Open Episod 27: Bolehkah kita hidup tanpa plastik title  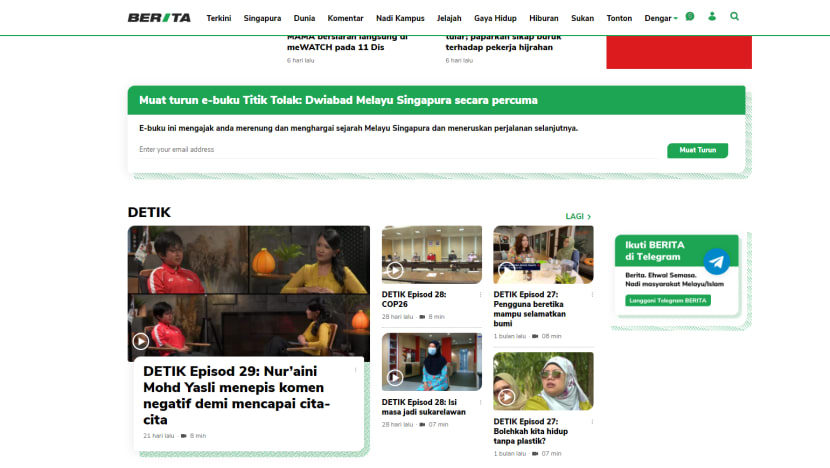530,431
